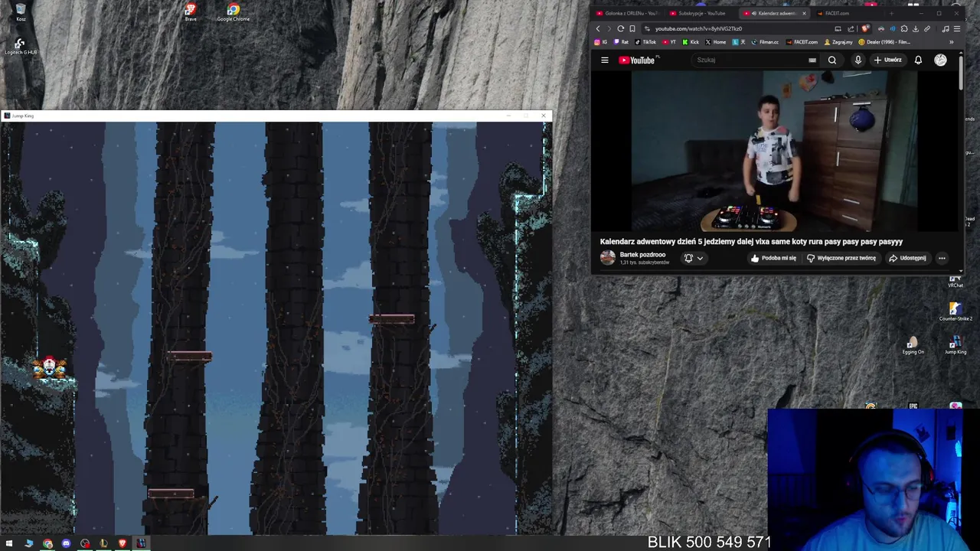This screenshot has height=551, width=980.
Task: Click the YouTube logo in the browser
Action: click(x=638, y=60)
